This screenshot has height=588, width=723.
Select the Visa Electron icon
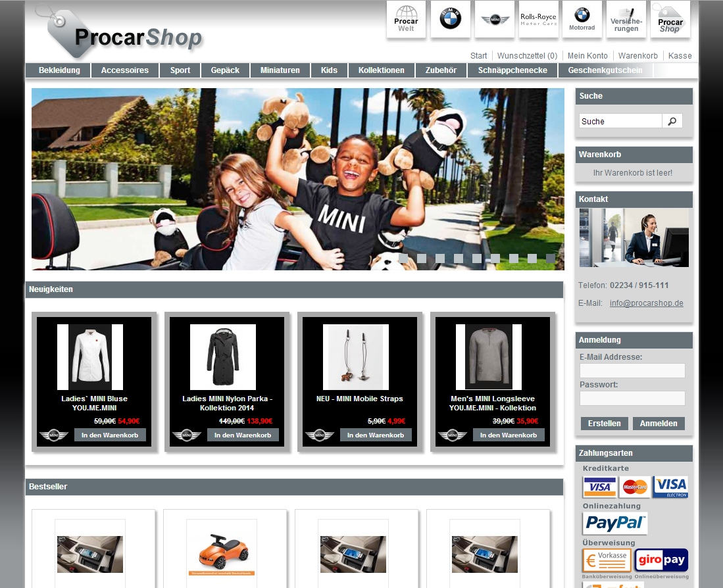point(670,487)
